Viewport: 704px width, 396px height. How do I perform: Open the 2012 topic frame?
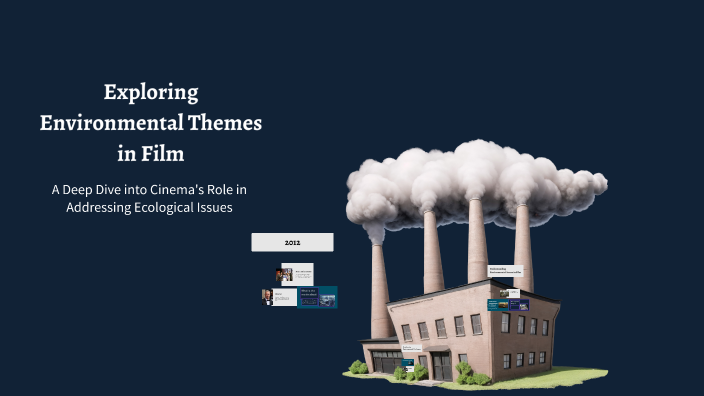pyautogui.click(x=292, y=242)
